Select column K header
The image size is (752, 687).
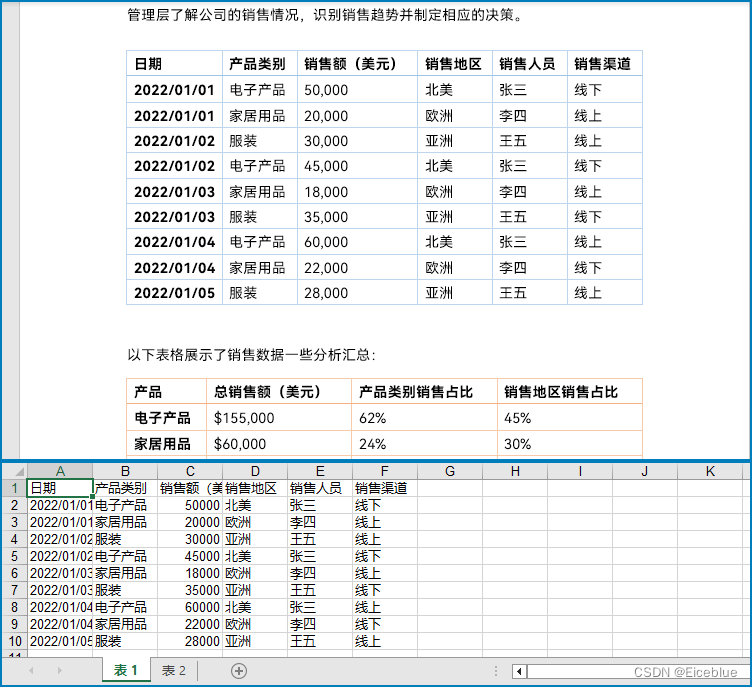point(710,472)
